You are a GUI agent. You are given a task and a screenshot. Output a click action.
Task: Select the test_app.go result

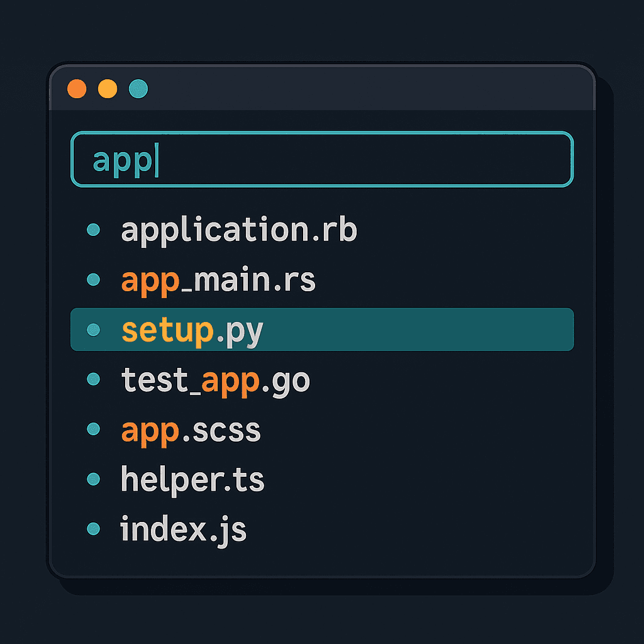(x=215, y=379)
